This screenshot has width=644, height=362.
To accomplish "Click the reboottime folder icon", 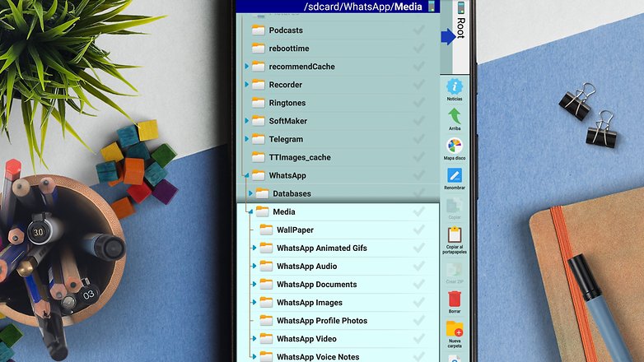I will (258, 48).
